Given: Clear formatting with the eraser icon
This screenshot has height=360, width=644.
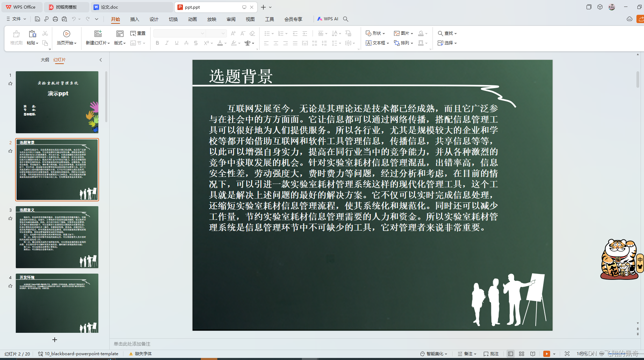Looking at the screenshot, I should click(252, 33).
